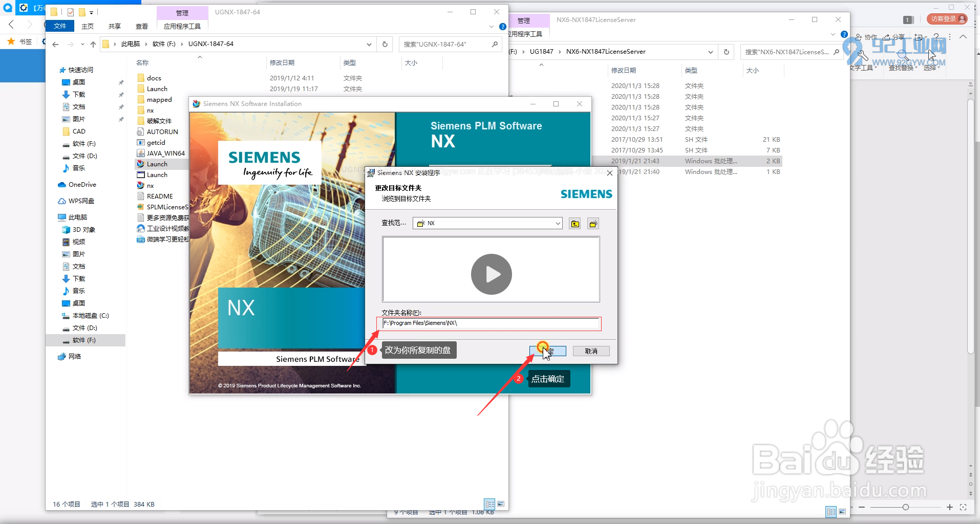
Task: Click the zoom slider handle
Action: click(x=906, y=507)
